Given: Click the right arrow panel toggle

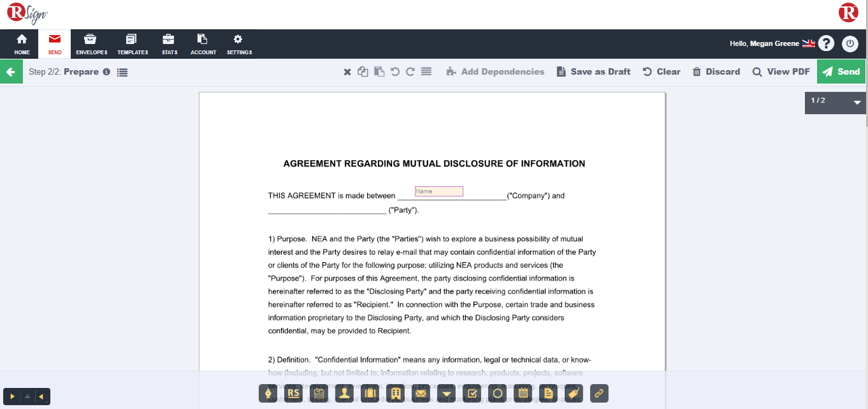Looking at the screenshot, I should 12,397.
